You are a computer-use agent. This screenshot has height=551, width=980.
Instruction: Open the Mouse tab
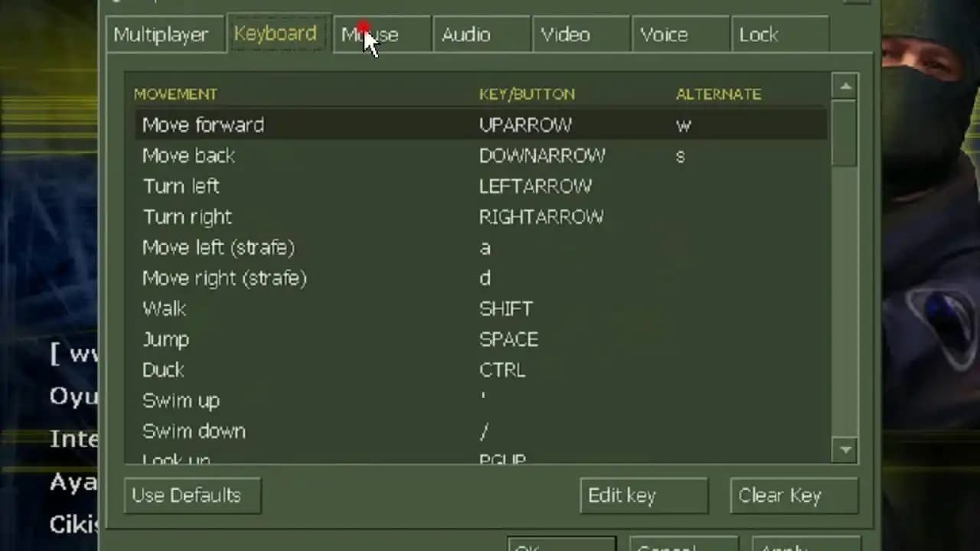[x=382, y=34]
